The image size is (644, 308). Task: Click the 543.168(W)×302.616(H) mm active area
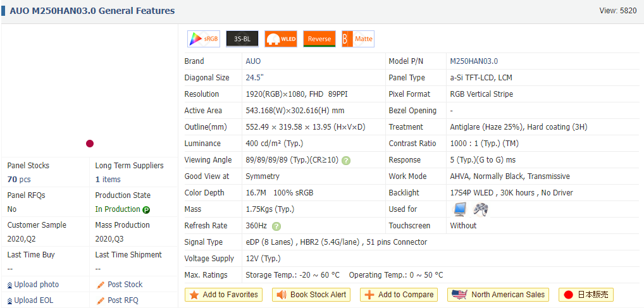pos(295,111)
